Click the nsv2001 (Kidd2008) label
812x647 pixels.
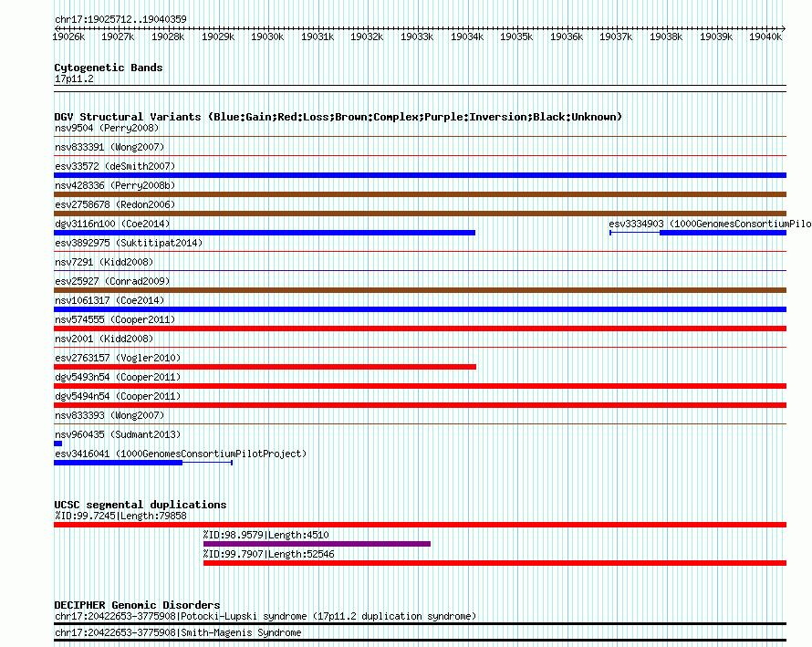[104, 339]
